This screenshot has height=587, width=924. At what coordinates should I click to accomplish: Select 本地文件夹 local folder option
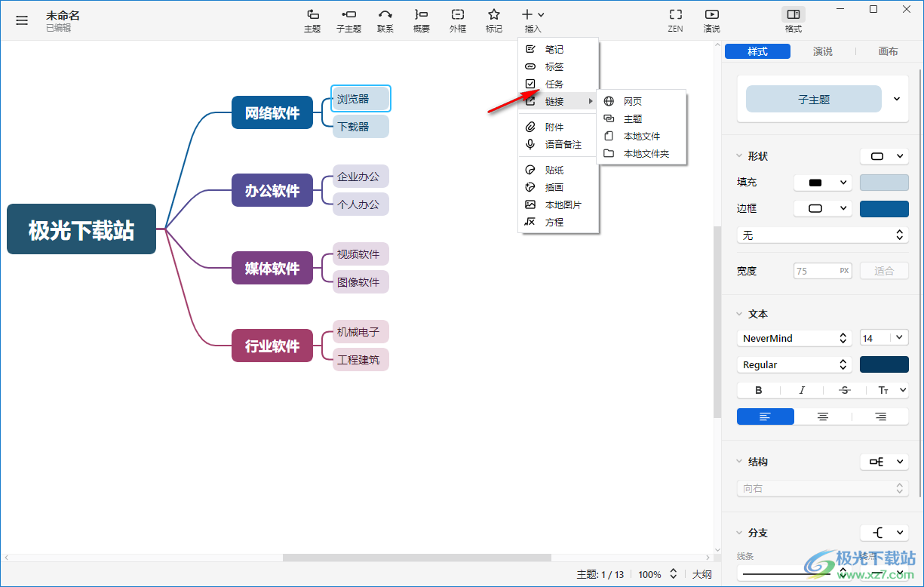click(641, 153)
